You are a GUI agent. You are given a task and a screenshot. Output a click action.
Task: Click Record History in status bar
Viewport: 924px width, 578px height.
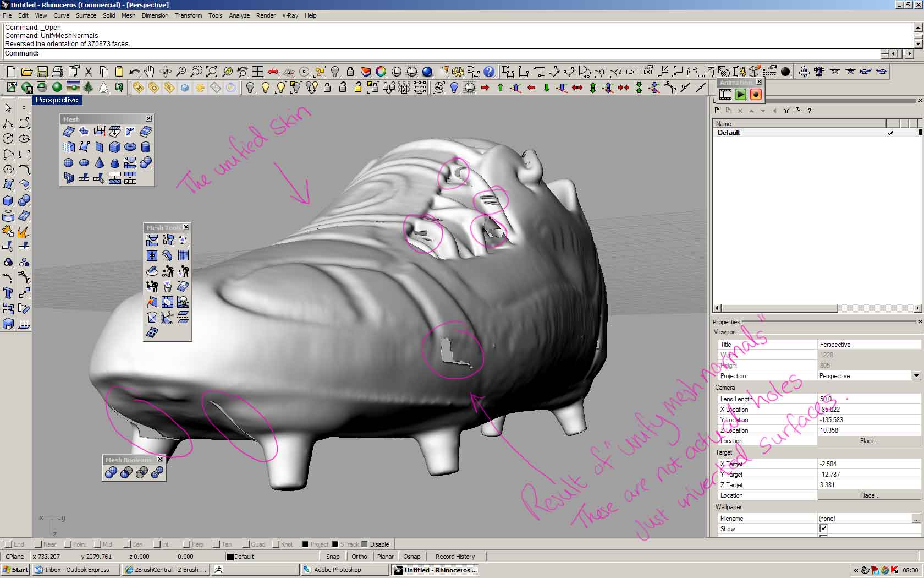pyautogui.click(x=455, y=557)
